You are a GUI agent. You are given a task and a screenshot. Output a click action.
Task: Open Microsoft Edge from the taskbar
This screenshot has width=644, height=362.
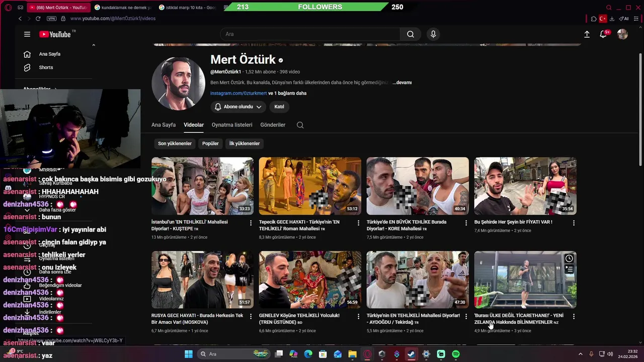point(308,354)
